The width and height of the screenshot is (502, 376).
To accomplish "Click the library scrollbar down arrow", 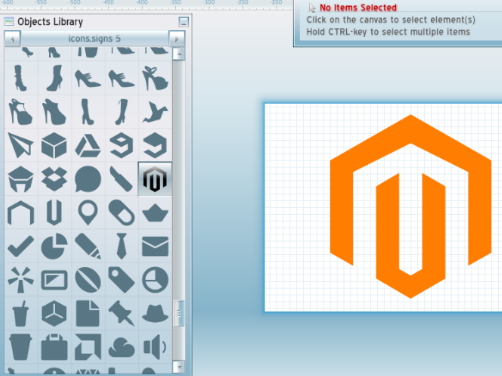I will coord(179,367).
